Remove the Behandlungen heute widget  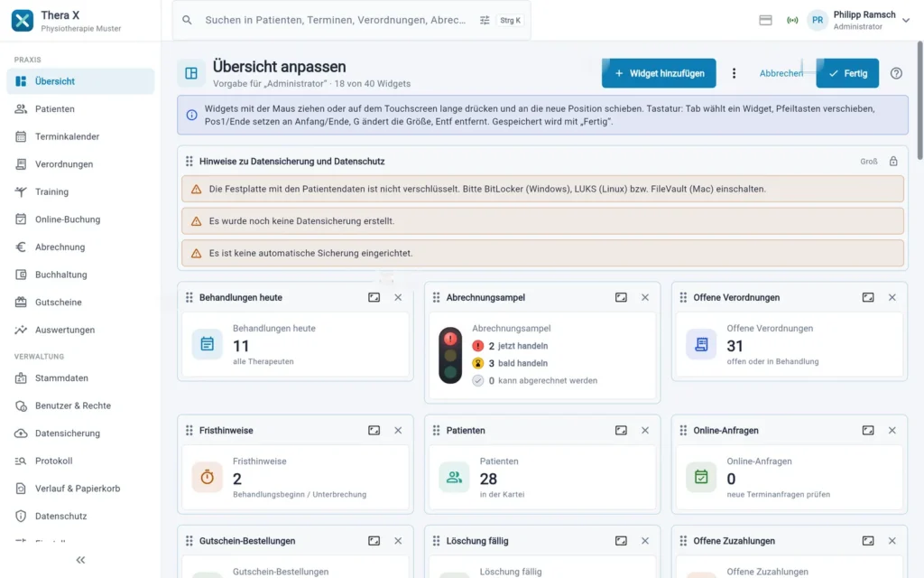point(398,297)
